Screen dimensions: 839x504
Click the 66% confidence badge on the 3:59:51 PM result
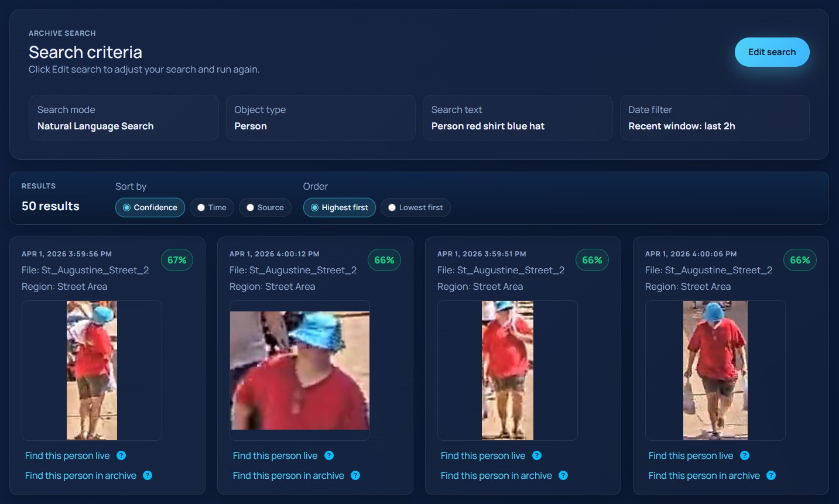click(592, 260)
